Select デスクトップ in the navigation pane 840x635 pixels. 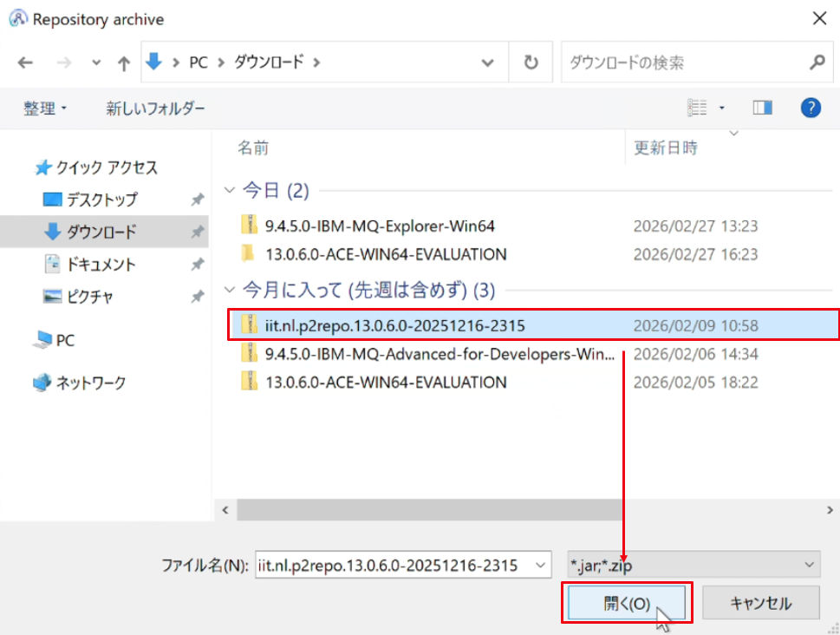click(x=101, y=200)
